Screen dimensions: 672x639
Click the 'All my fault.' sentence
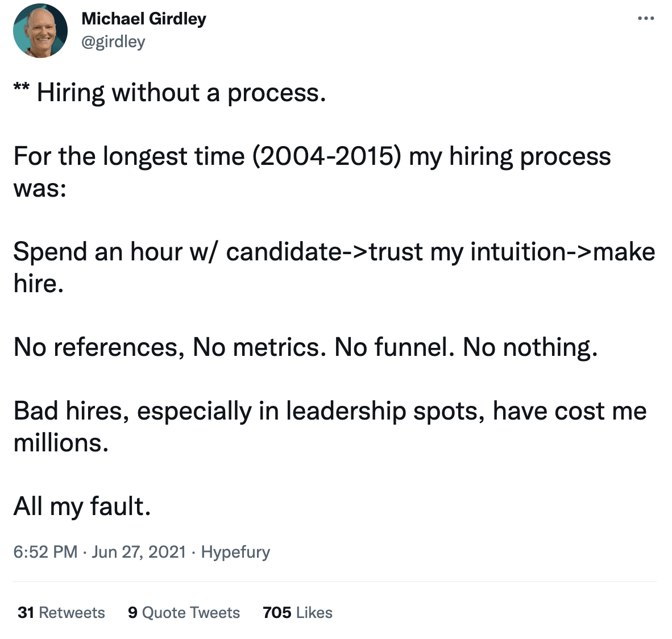(82, 506)
